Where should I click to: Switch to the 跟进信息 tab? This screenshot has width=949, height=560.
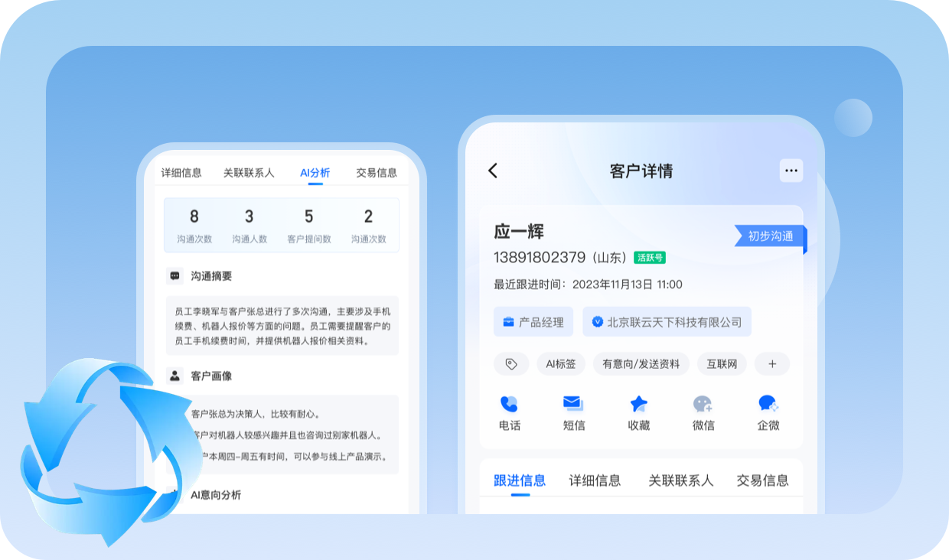pos(520,480)
